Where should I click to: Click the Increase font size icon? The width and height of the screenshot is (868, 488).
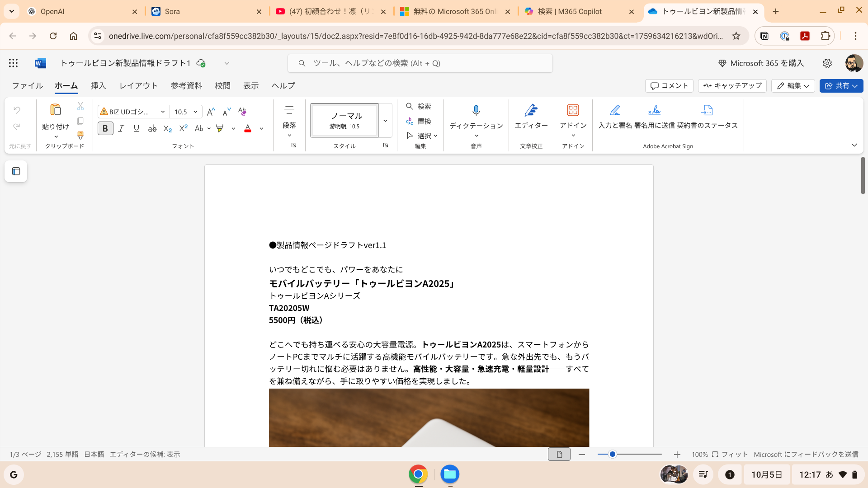click(x=211, y=112)
